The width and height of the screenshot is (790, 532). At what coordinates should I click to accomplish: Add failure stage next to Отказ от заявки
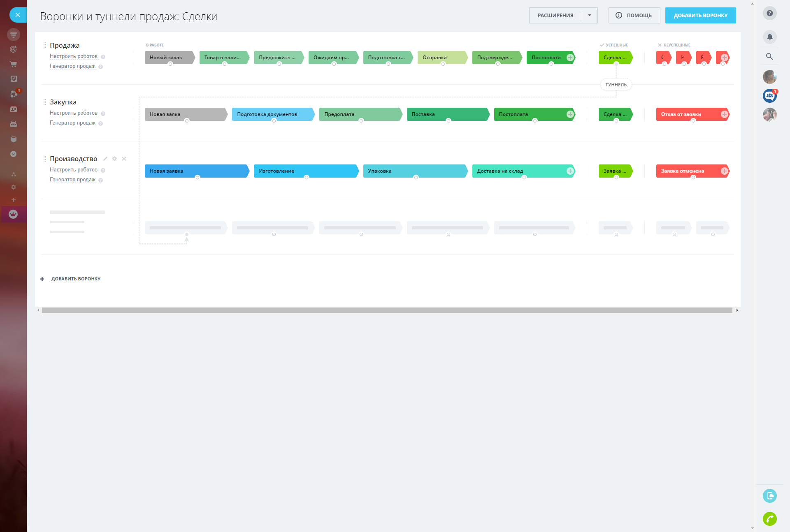point(724,114)
